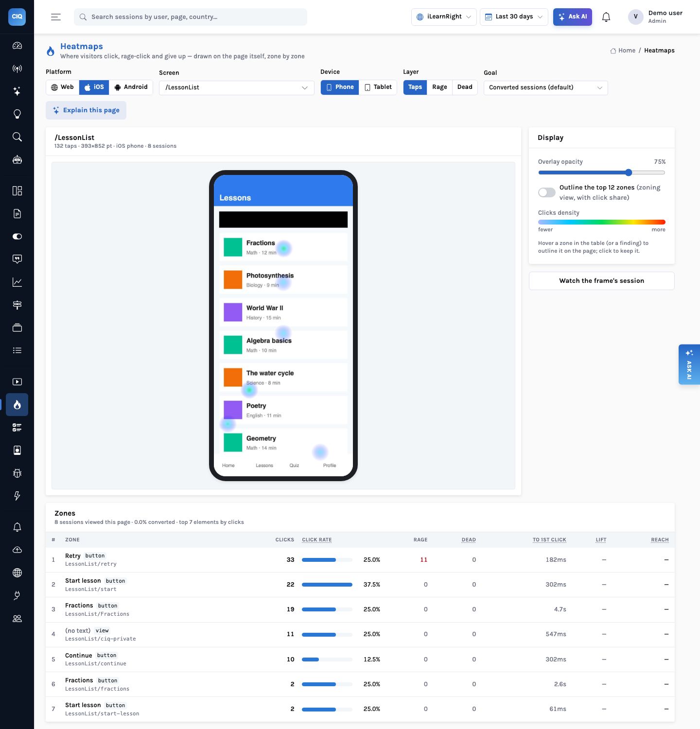This screenshot has height=729, width=700.
Task: Switch the layer to Dead
Action: 465,87
